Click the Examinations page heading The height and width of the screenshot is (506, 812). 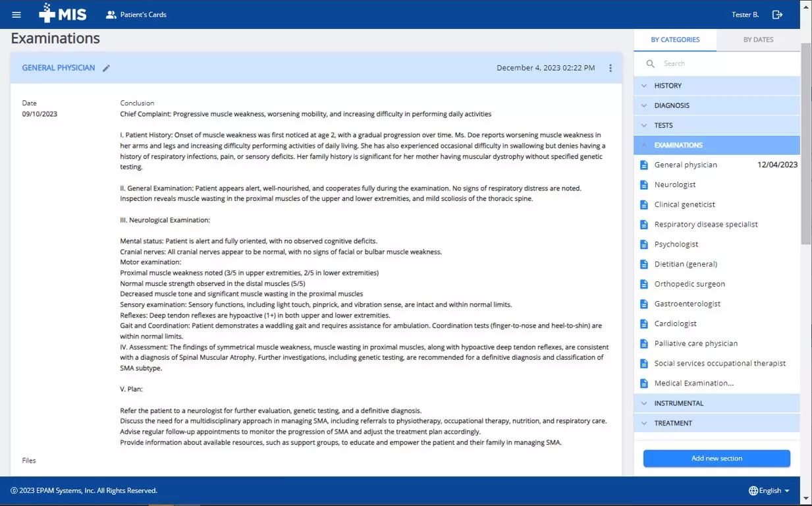pyautogui.click(x=55, y=38)
